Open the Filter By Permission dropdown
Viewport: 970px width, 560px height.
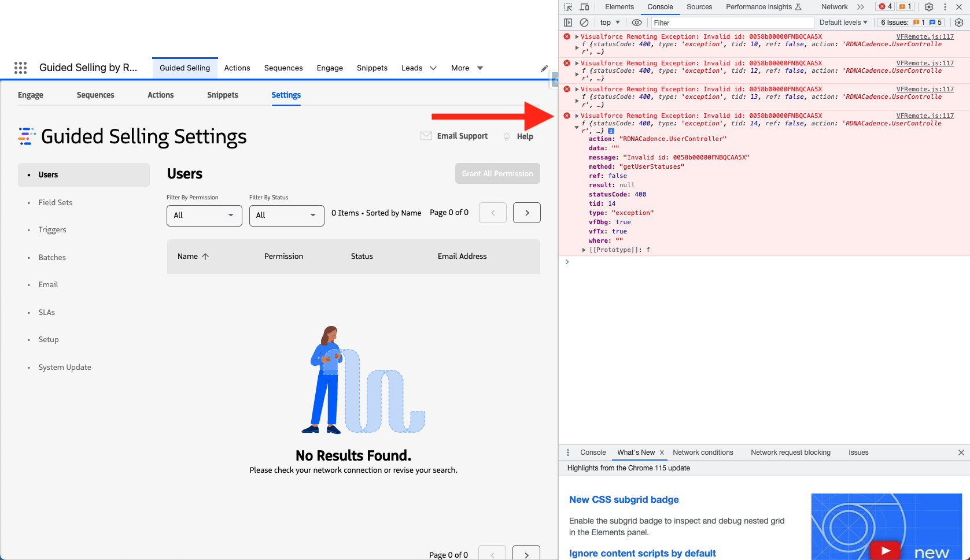204,215
